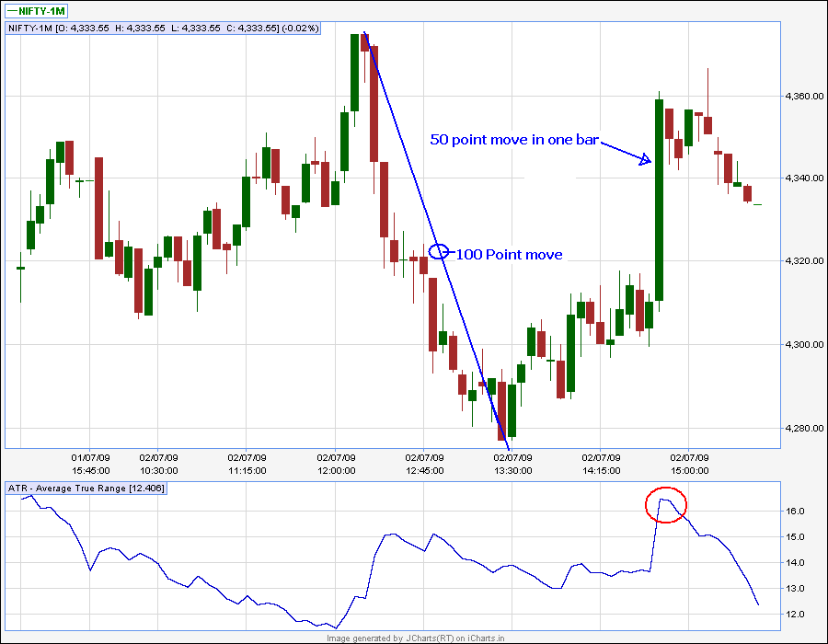Select the NIFTY-1M OHLC values readout
This screenshot has height=644, width=828.
pyautogui.click(x=163, y=28)
